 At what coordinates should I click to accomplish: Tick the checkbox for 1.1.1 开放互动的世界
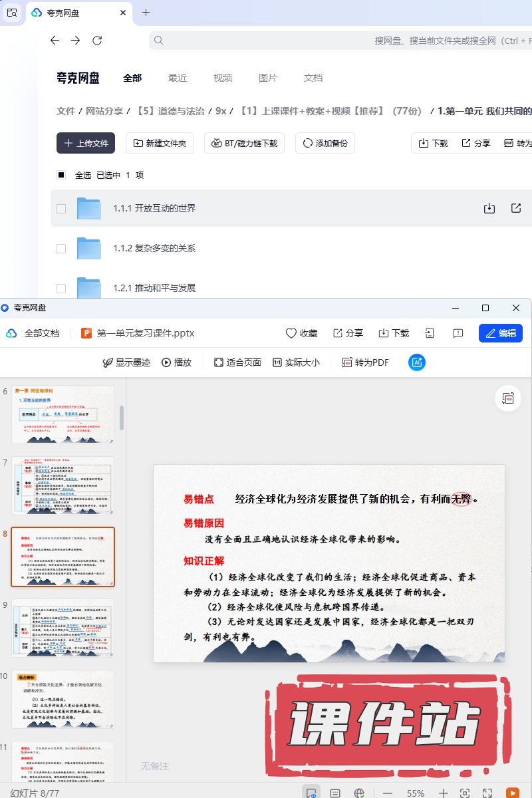pyautogui.click(x=61, y=208)
